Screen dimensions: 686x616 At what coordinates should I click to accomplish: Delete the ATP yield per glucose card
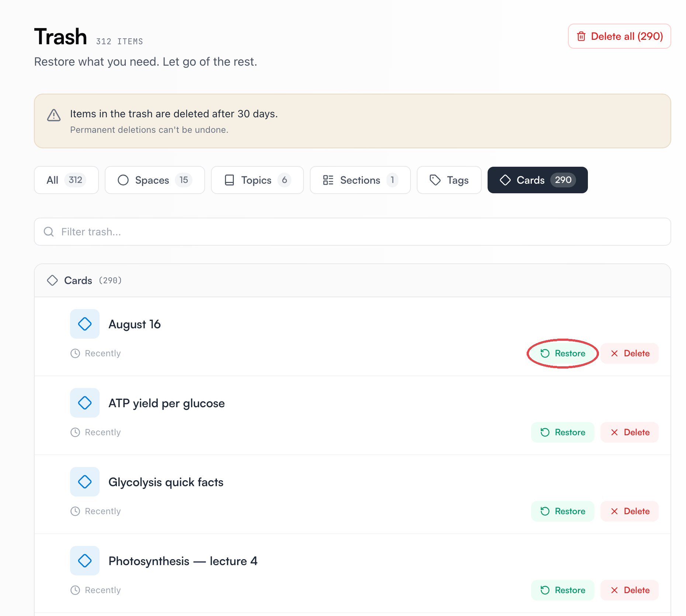pos(630,432)
